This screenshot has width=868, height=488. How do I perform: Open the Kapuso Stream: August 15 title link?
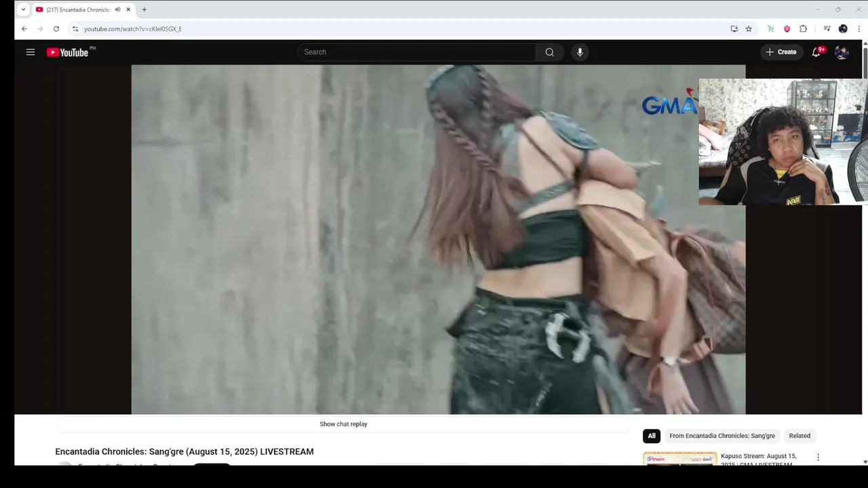pyautogui.click(x=758, y=460)
